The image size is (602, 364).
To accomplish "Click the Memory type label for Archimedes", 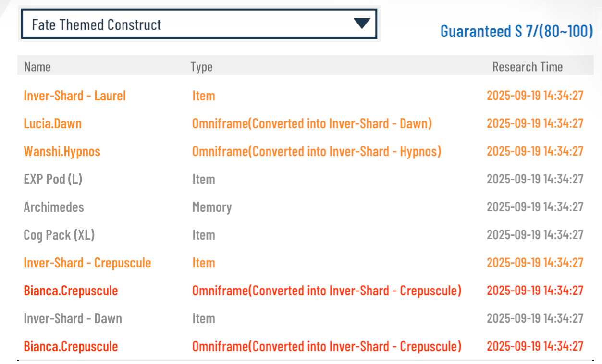I will coord(212,207).
